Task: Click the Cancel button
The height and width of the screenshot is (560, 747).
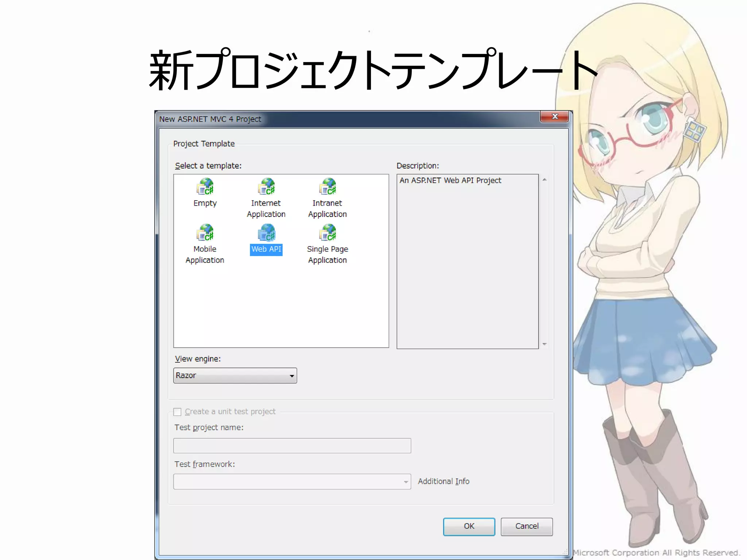Action: point(527,526)
